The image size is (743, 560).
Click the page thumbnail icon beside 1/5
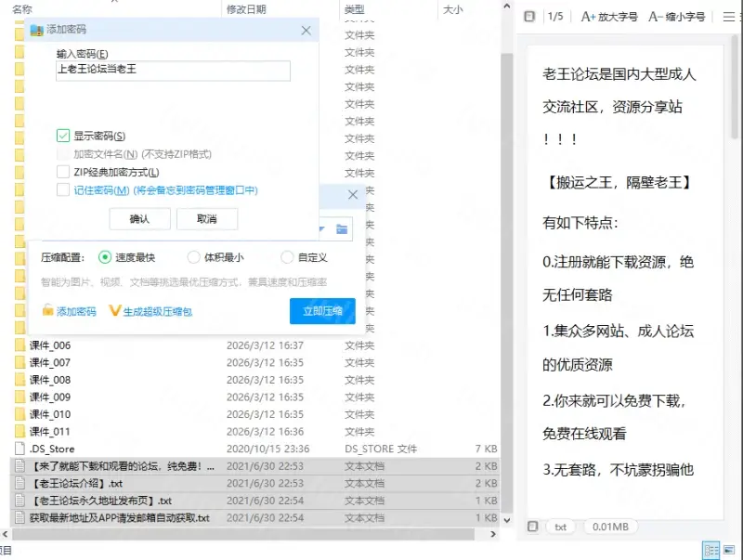[529, 16]
